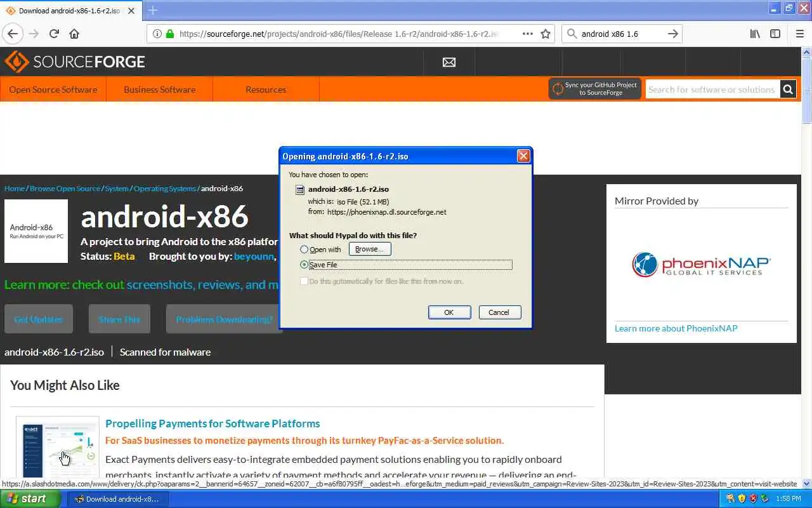Screen dimensions: 812x508
Task: Open the SourceForge mail envelope icon
Action: point(449,62)
